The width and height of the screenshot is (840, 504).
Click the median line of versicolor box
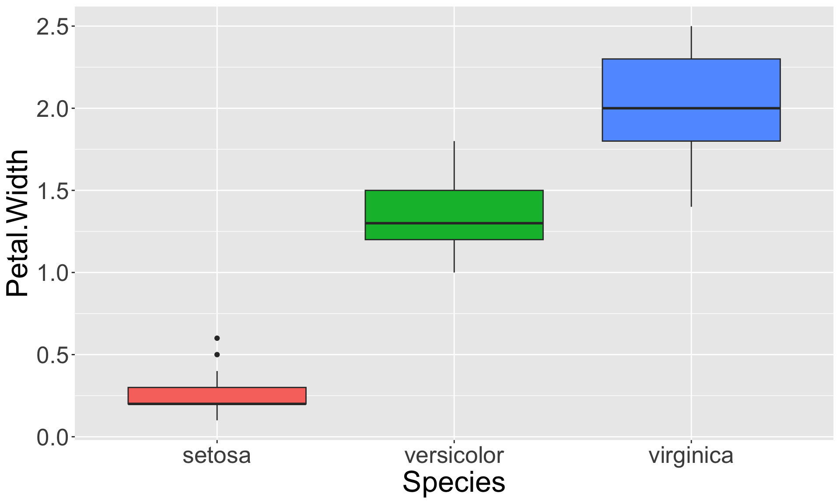click(x=454, y=223)
